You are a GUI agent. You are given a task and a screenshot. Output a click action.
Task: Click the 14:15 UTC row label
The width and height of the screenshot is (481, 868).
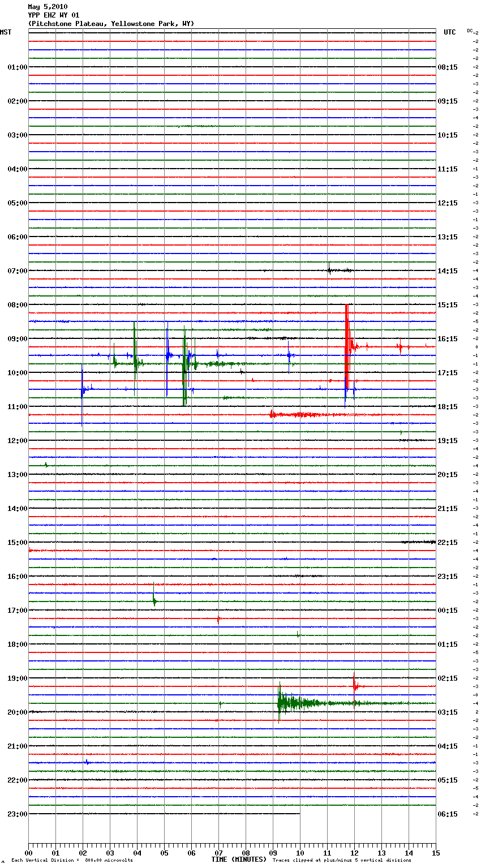(448, 271)
